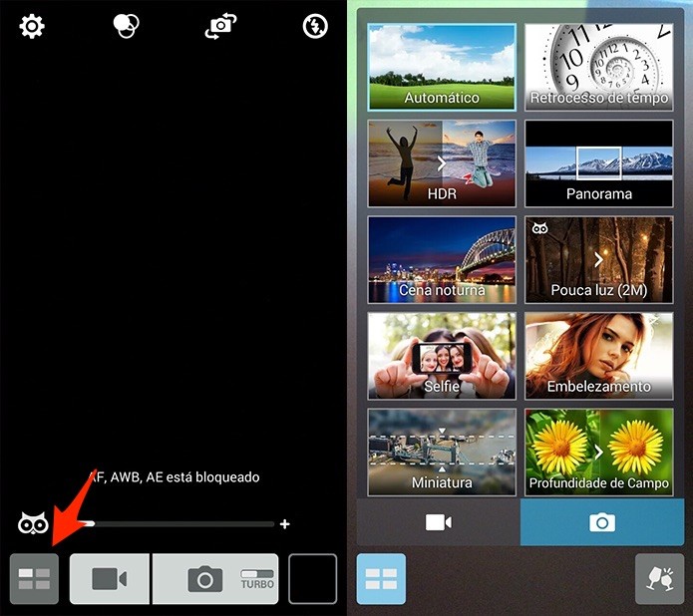Increase zoom with the plus icon

click(285, 524)
